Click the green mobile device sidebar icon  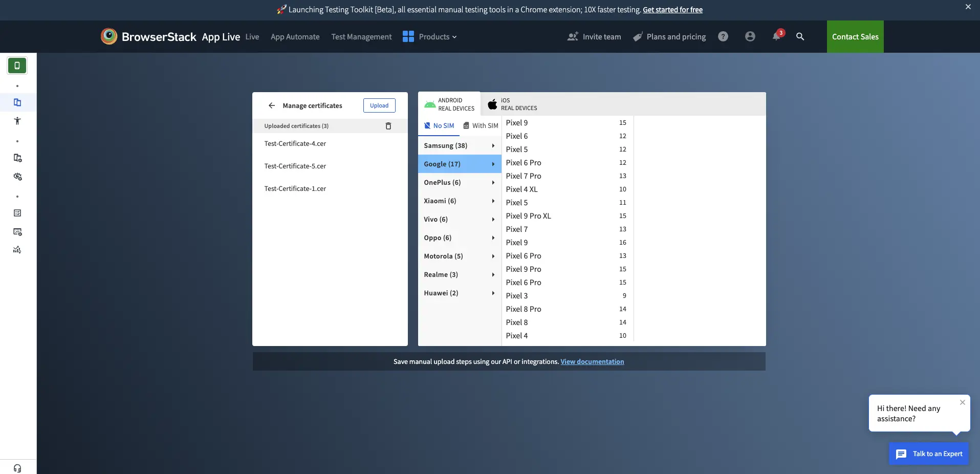(17, 66)
